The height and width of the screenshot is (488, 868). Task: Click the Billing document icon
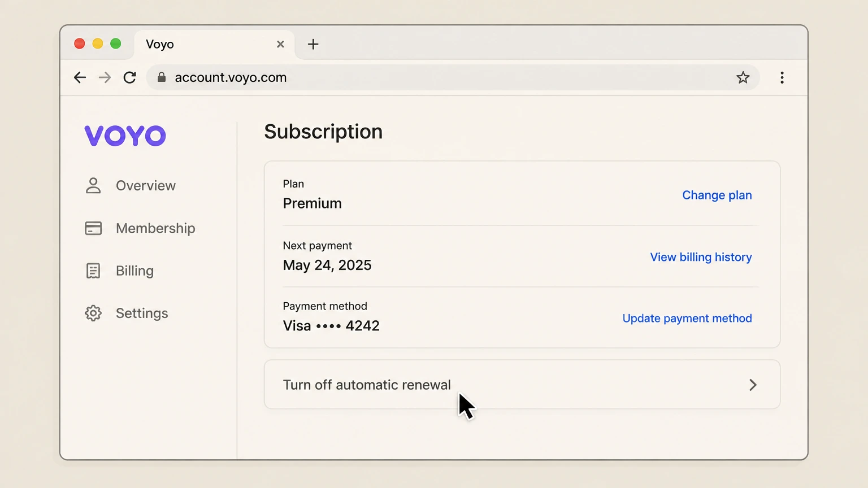pos(93,271)
